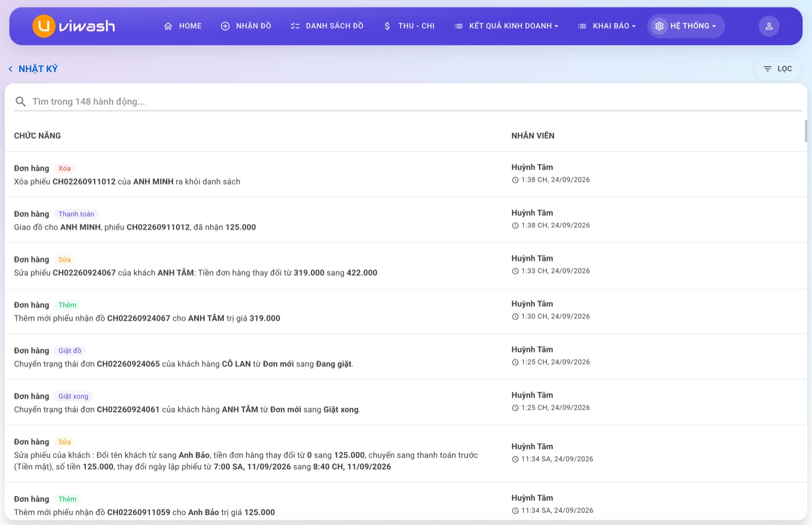Image resolution: width=812 pixels, height=525 pixels.
Task: Click the list icon of KẾT QUẢ KINH DOANH
Action: click(x=458, y=26)
